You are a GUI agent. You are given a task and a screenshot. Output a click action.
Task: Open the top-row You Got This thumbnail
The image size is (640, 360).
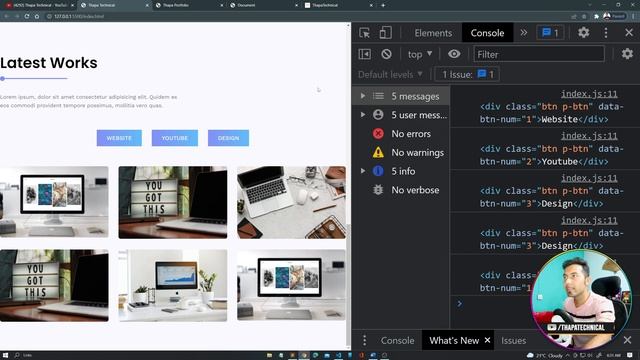coord(173,202)
